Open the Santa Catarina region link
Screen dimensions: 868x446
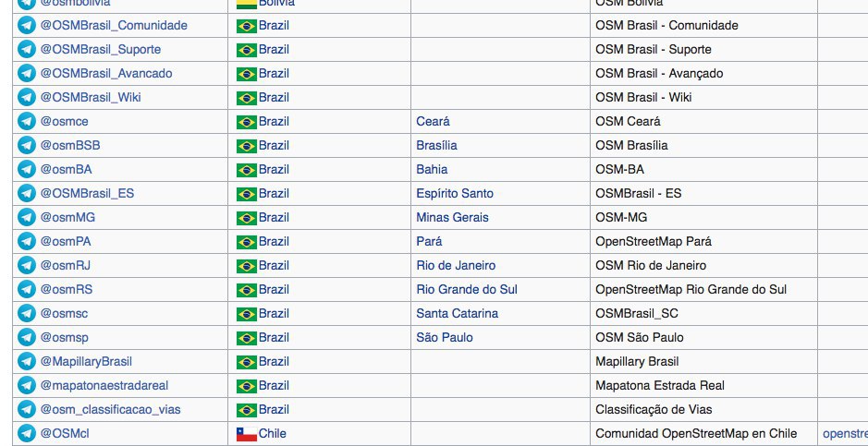(x=457, y=313)
